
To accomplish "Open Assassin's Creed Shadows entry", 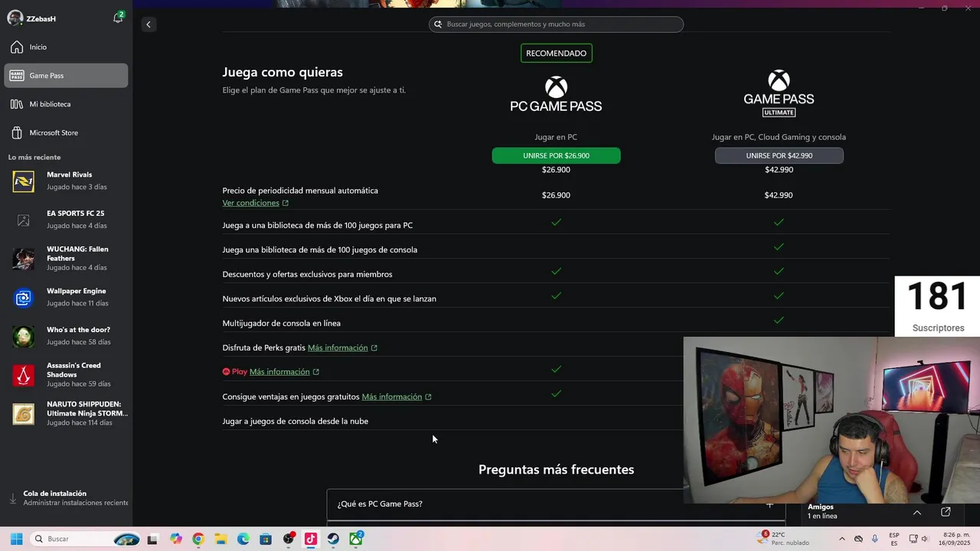I will pos(66,375).
